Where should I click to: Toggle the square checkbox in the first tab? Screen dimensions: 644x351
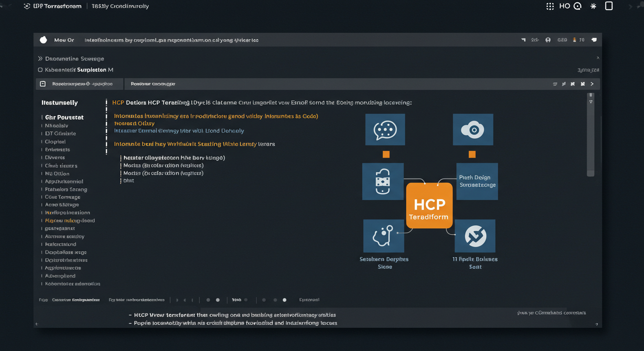43,84
